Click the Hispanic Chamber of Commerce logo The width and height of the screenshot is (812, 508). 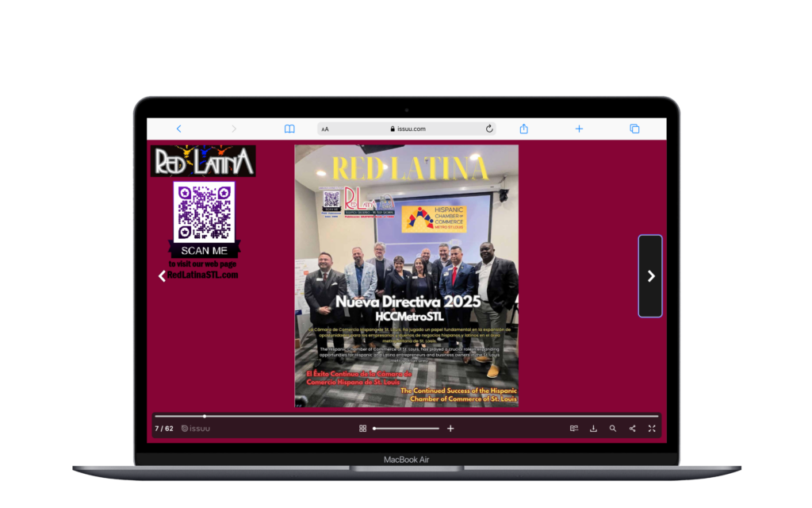click(434, 218)
